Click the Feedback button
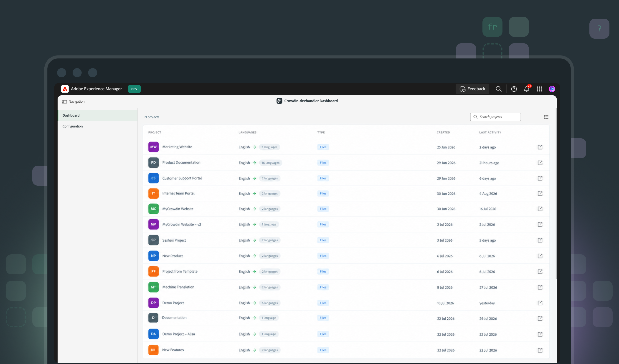Image resolution: width=619 pixels, height=364 pixels. pos(472,89)
